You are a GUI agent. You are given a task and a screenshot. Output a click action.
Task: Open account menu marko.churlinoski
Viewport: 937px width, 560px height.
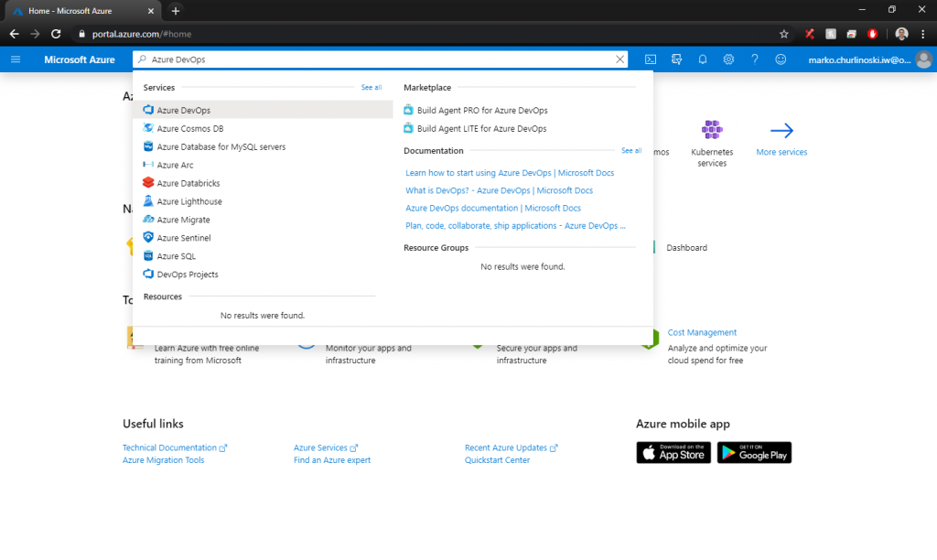click(859, 59)
